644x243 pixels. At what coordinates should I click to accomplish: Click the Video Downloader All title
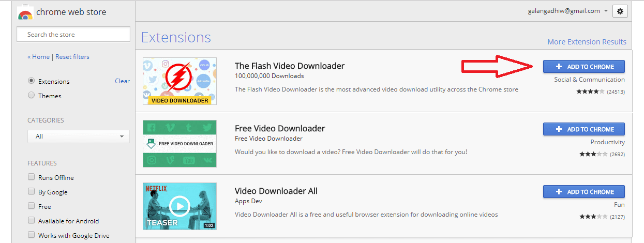tap(276, 191)
